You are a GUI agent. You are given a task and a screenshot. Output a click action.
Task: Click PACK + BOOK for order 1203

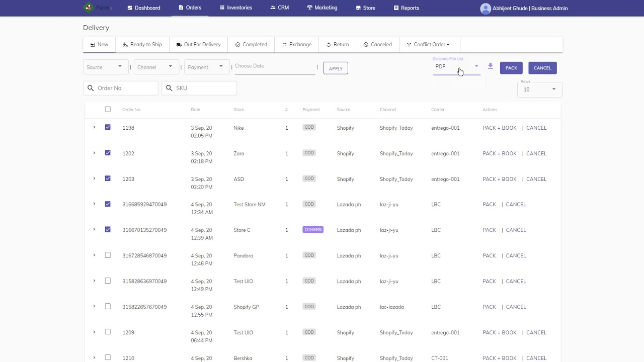point(500,179)
